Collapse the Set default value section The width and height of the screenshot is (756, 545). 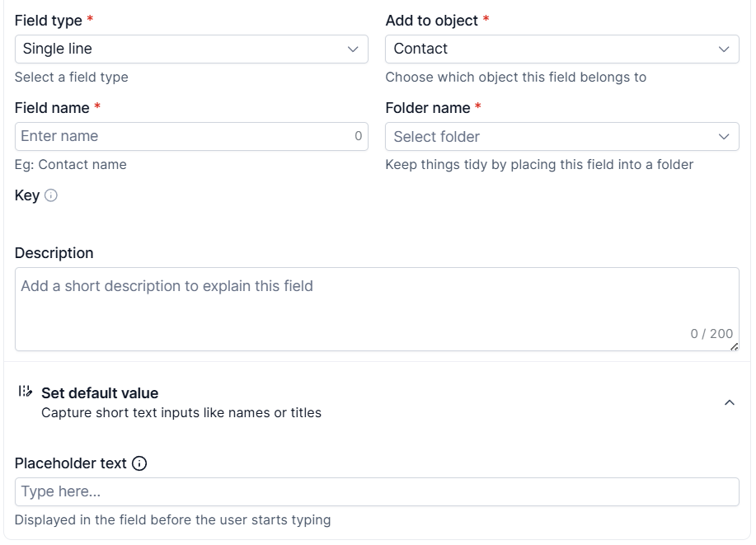[x=729, y=402]
